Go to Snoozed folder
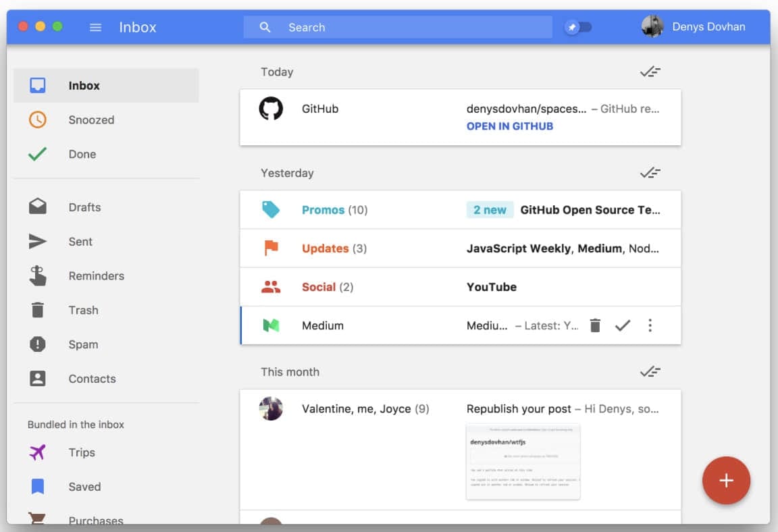This screenshot has height=532, width=778. point(106,119)
